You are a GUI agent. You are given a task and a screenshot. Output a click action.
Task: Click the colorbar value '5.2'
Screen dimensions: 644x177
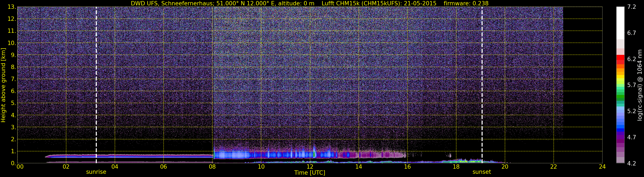[632, 111]
